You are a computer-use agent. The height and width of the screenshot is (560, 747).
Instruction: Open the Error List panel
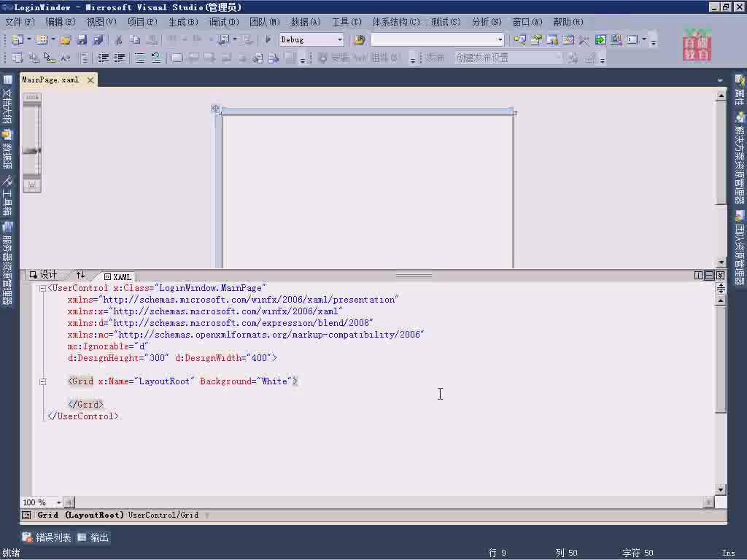[x=46, y=537]
